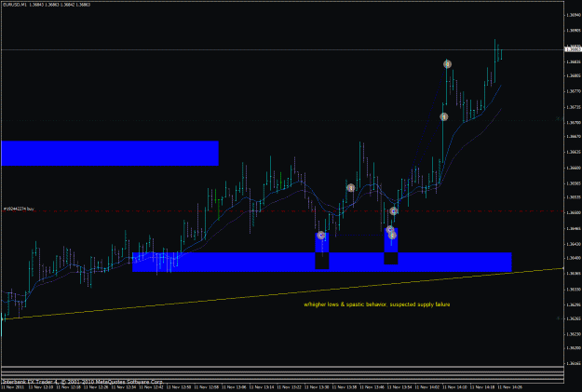Click the '11 Nov 13:54' time label

(x=399, y=387)
